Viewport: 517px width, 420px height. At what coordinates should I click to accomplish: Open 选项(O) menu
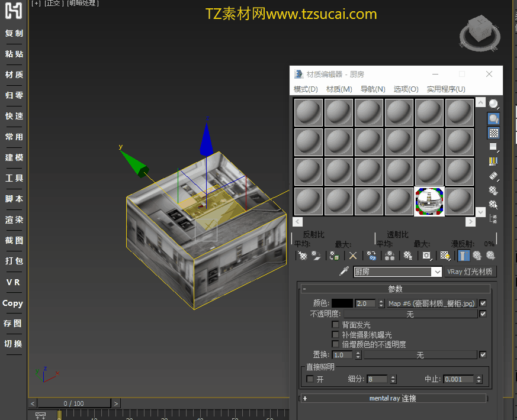coord(406,89)
